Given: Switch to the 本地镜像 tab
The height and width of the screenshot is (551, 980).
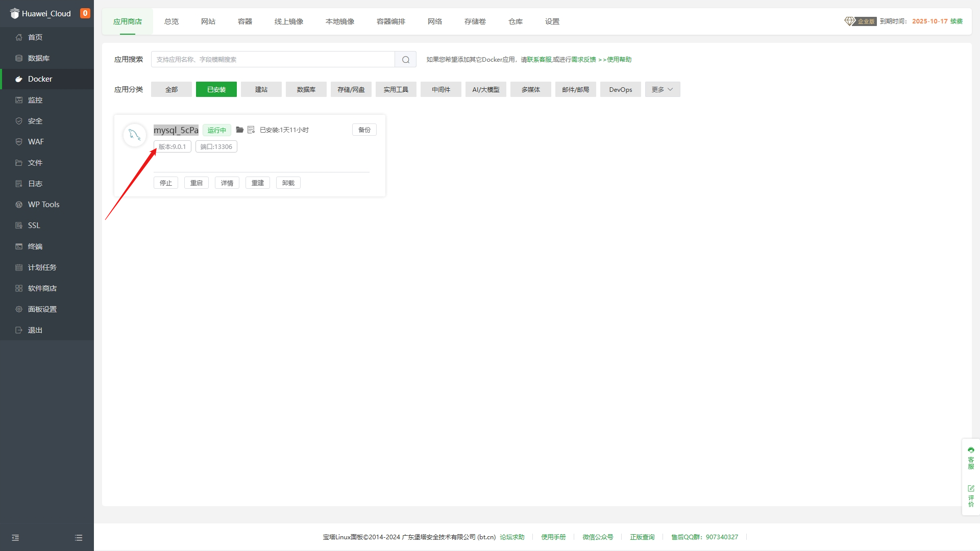Looking at the screenshot, I should tap(340, 21).
